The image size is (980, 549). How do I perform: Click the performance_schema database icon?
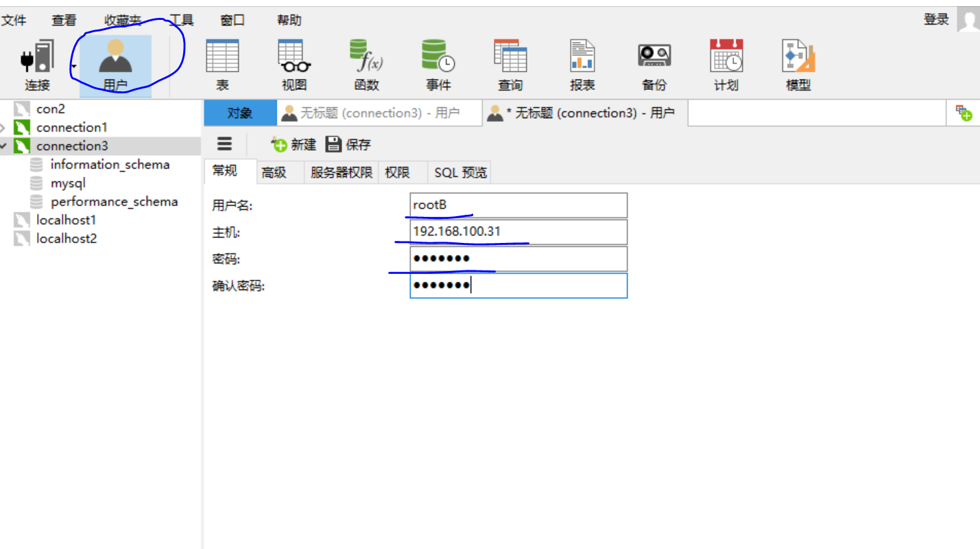point(37,202)
